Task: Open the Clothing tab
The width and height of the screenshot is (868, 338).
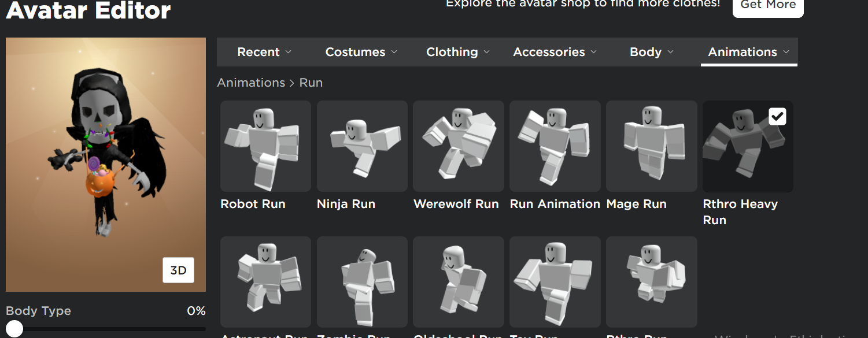Action: (x=458, y=52)
